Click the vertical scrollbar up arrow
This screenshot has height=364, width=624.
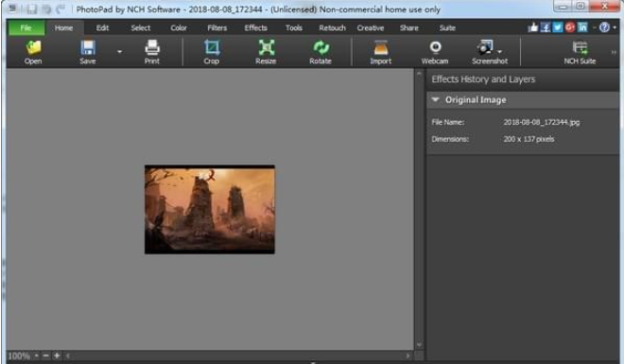click(419, 74)
